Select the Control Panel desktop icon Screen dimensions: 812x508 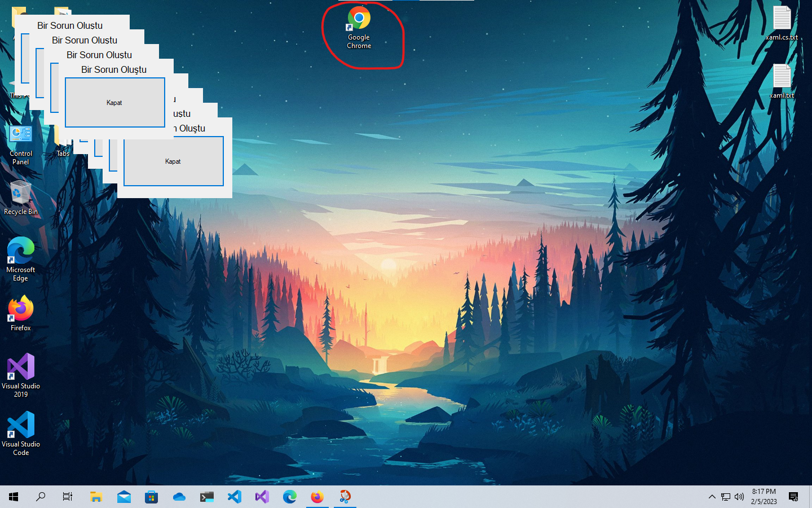coord(21,145)
